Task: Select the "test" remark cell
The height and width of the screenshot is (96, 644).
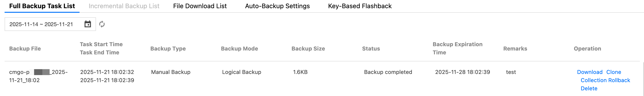Action: point(511,72)
